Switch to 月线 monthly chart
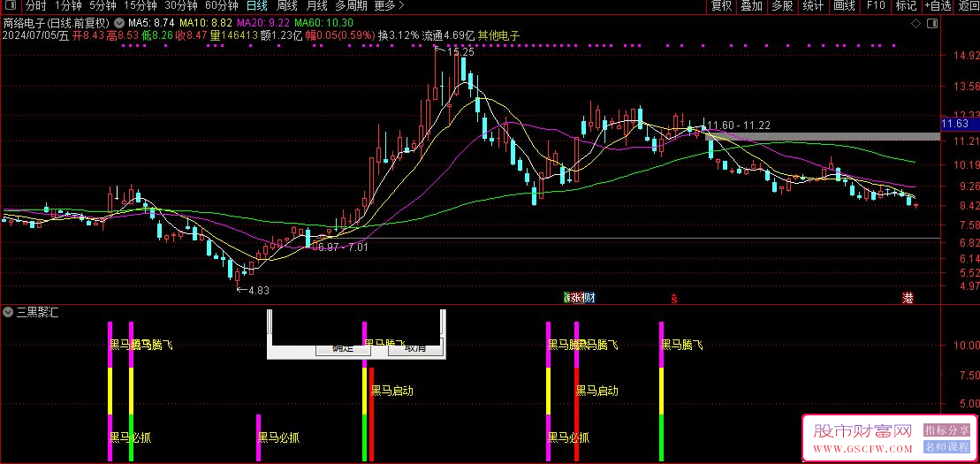This screenshot has height=464, width=980. click(317, 6)
